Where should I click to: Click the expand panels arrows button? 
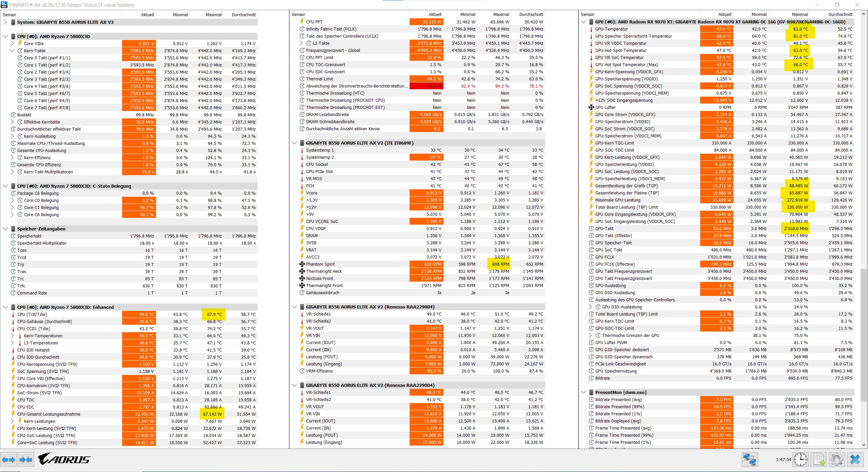[x=8, y=460]
